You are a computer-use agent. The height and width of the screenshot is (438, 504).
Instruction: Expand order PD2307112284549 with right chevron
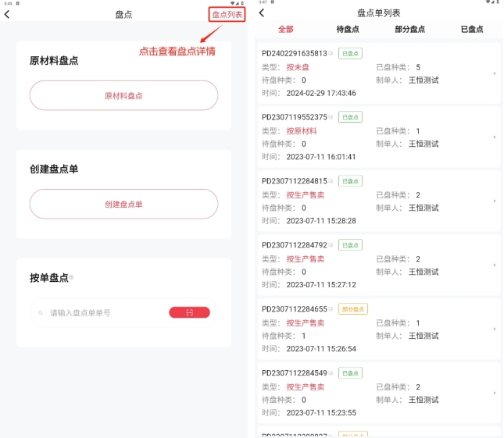click(x=494, y=393)
